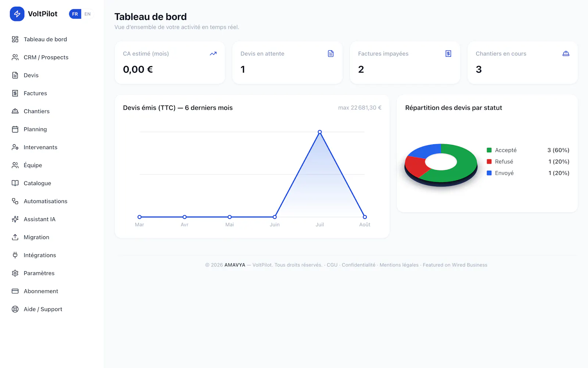
Task: Click the receipt icon on Factures impayées card
Action: (x=448, y=54)
